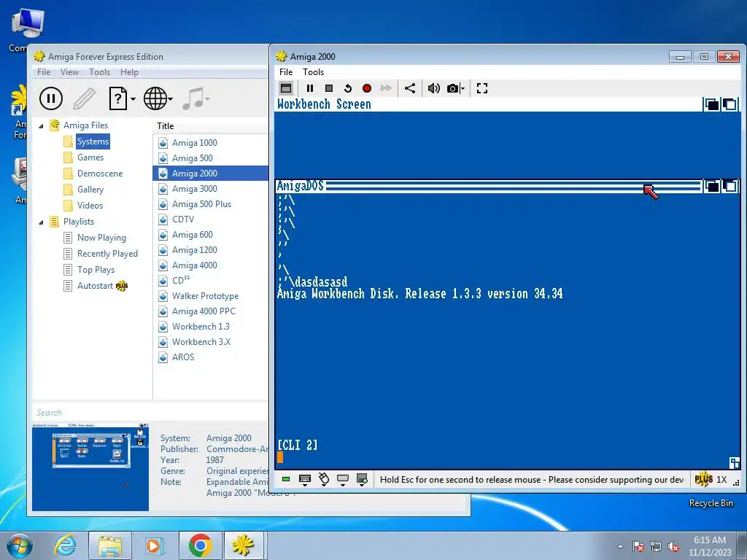
Task: Click the fast-forward icon in the Amiga 2000 toolbar
Action: tap(386, 88)
